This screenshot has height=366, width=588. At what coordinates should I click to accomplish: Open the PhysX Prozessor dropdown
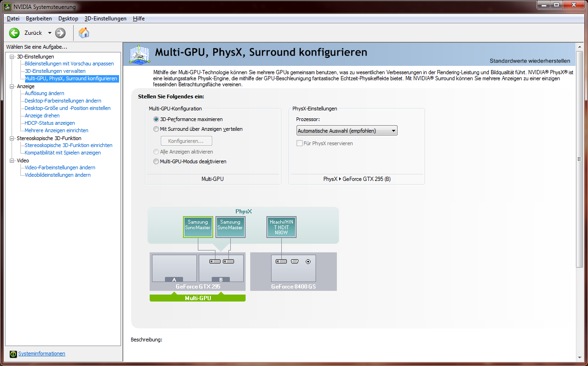click(x=347, y=131)
